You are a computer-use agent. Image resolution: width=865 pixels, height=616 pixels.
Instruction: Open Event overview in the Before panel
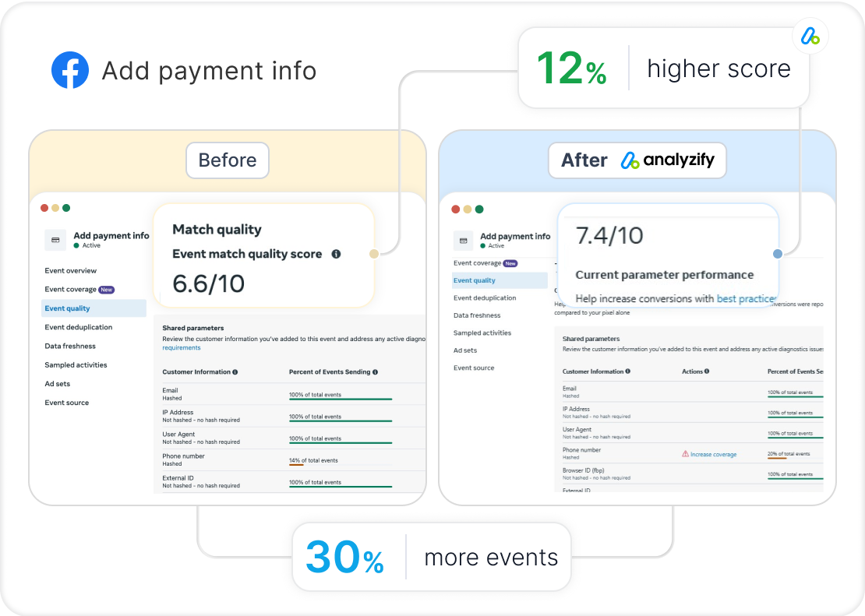pyautogui.click(x=71, y=271)
